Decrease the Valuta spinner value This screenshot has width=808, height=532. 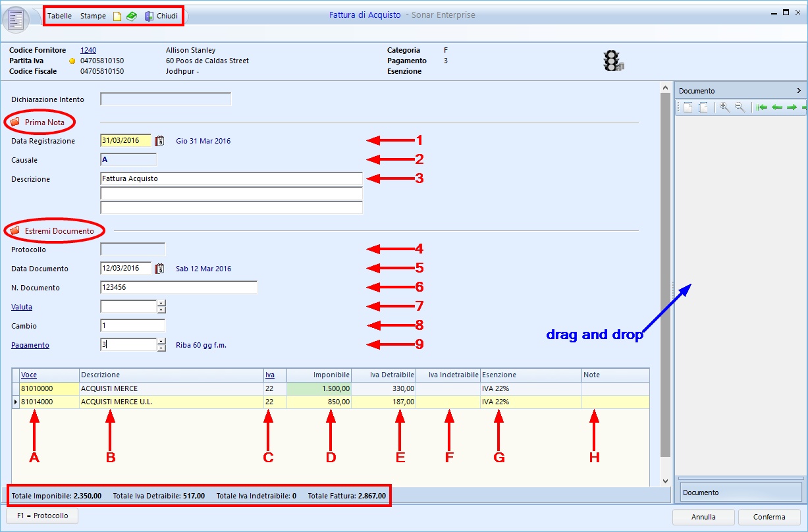(161, 310)
